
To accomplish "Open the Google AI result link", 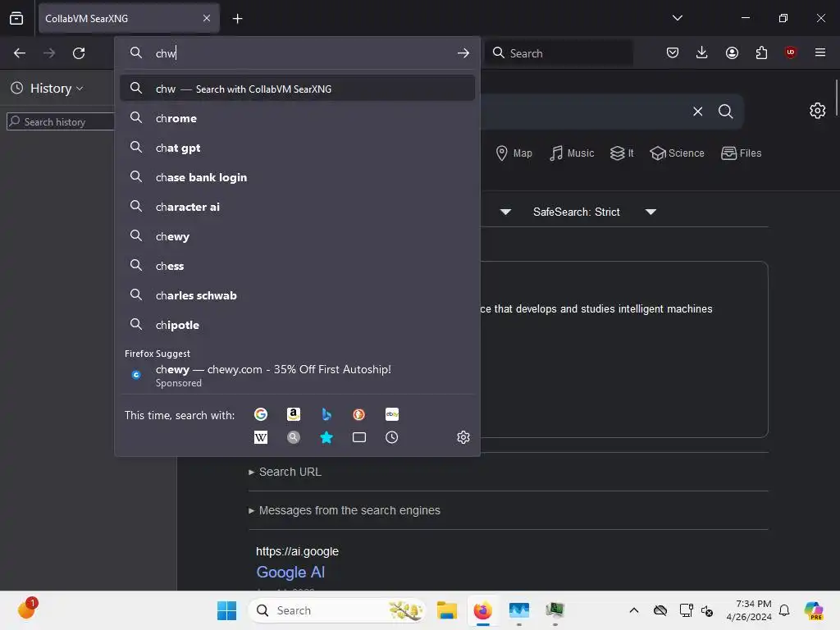I will pyautogui.click(x=290, y=572).
